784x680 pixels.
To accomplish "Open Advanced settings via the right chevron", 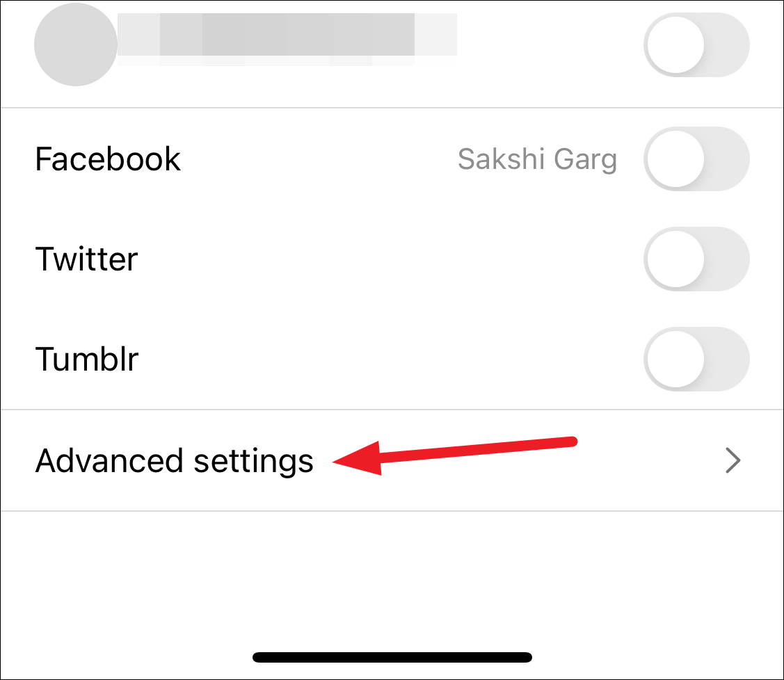I will pos(733,460).
